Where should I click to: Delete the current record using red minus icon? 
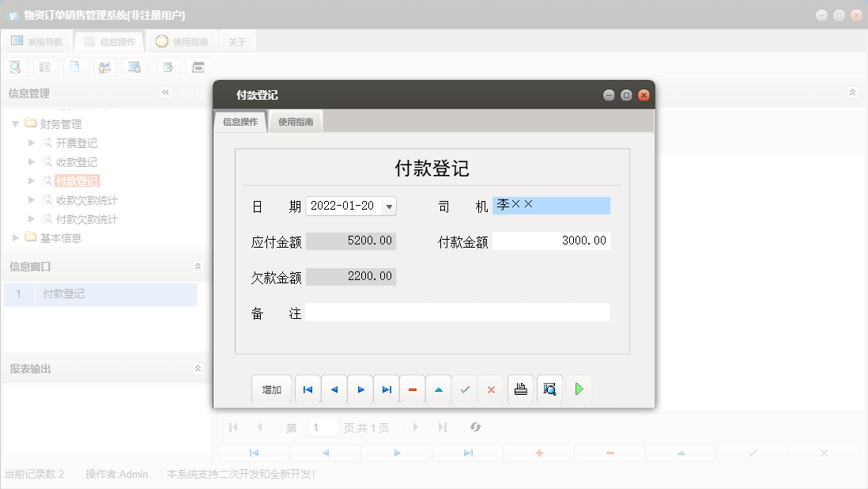(413, 389)
